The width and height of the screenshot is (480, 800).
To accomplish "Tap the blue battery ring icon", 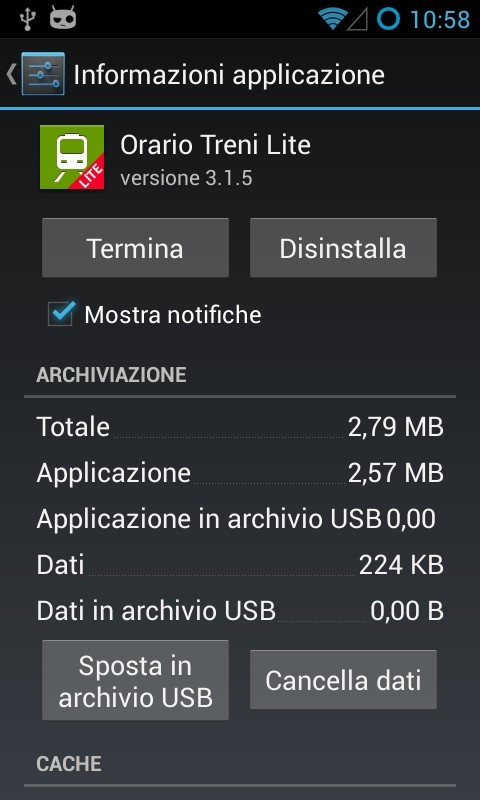I will pyautogui.click(x=388, y=19).
